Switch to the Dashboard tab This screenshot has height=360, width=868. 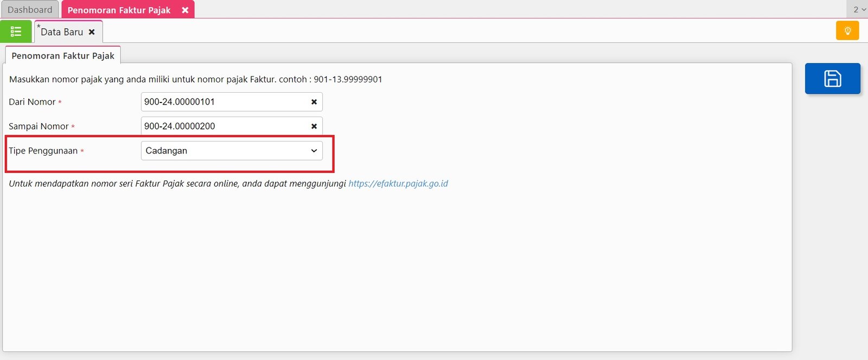[30, 10]
